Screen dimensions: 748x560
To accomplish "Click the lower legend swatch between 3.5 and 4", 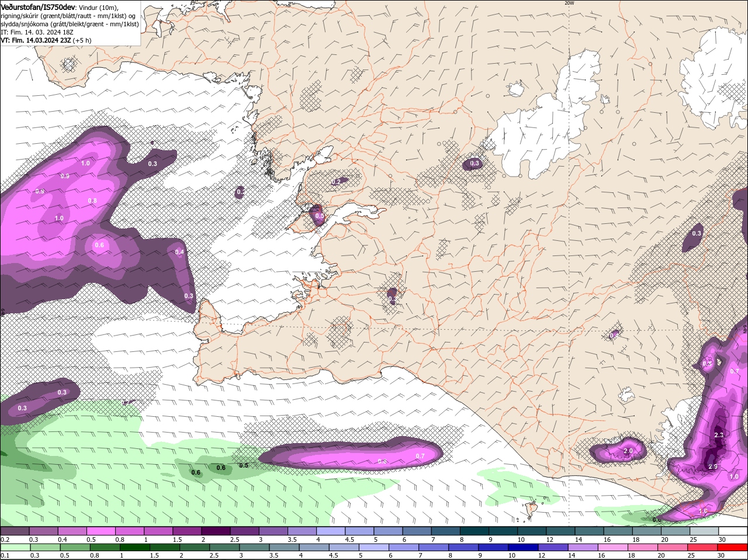I will 285,547.
